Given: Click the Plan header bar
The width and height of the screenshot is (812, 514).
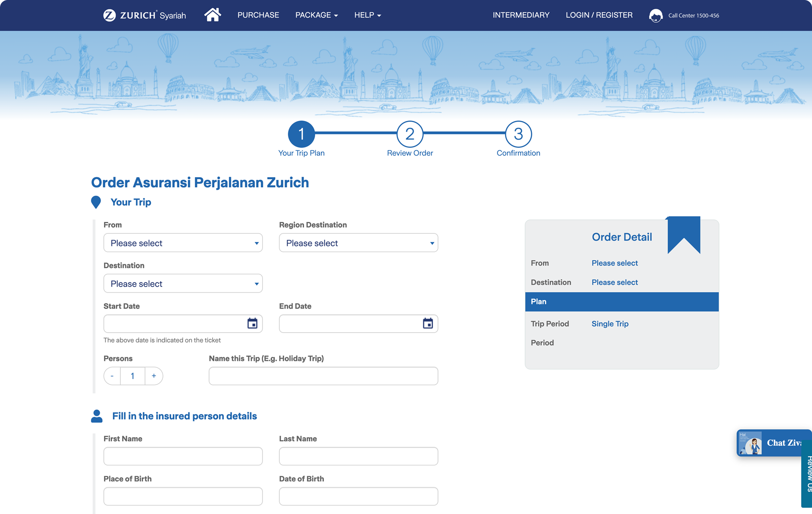Looking at the screenshot, I should click(x=622, y=302).
